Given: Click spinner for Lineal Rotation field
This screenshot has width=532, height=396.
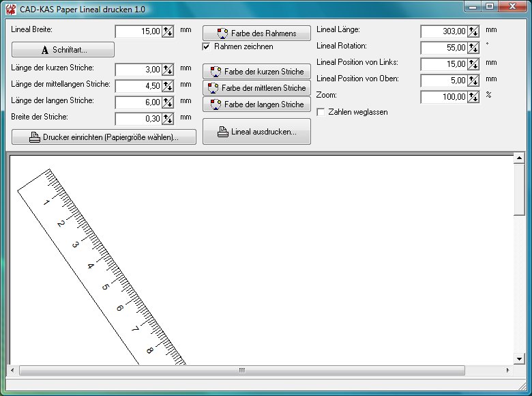Looking at the screenshot, I should click(473, 48).
